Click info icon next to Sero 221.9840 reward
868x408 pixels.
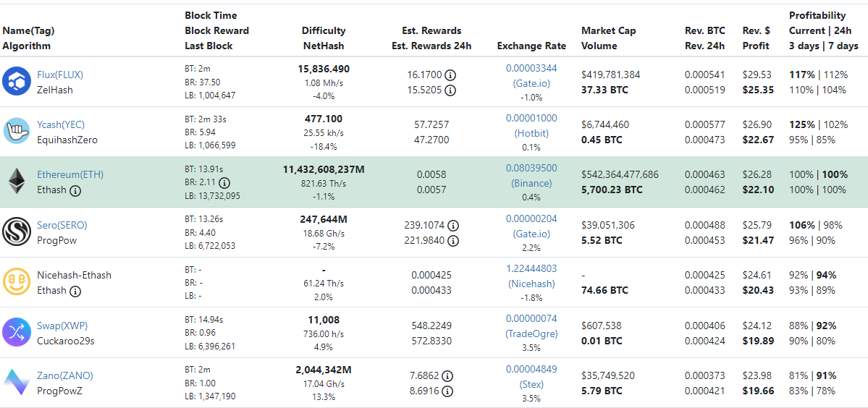[x=453, y=240]
